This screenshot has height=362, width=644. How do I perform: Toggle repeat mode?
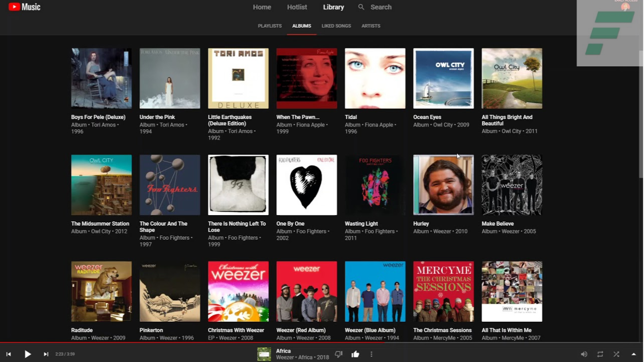point(600,354)
